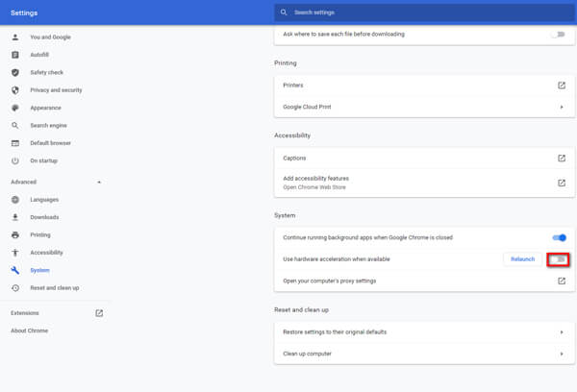Screen dimensions: 577x392
Task: Click the palette icon beside Appearance
Action: click(x=15, y=108)
